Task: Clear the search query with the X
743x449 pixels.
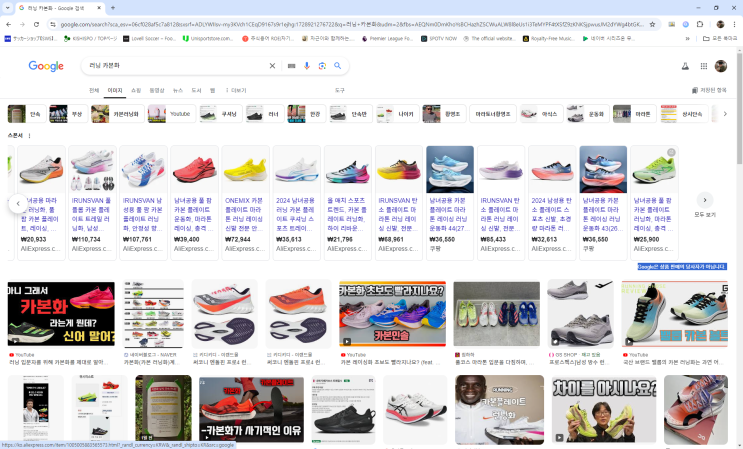Action: pos(272,66)
